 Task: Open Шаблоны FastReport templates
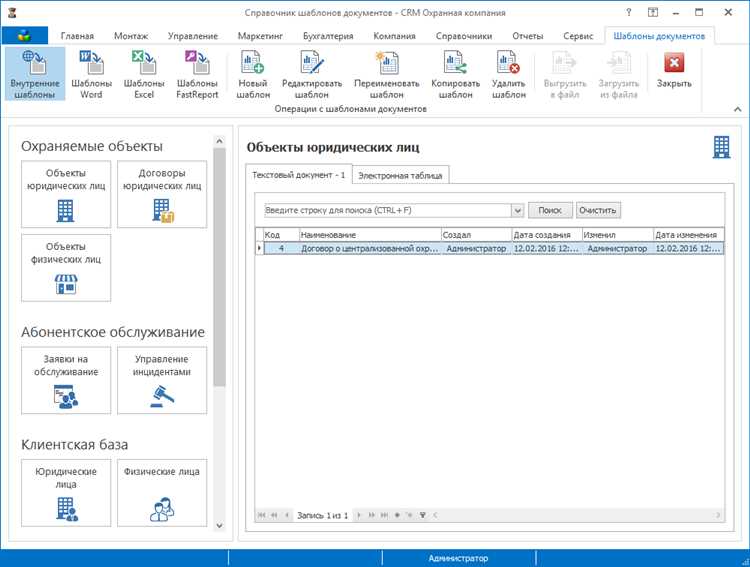point(197,74)
